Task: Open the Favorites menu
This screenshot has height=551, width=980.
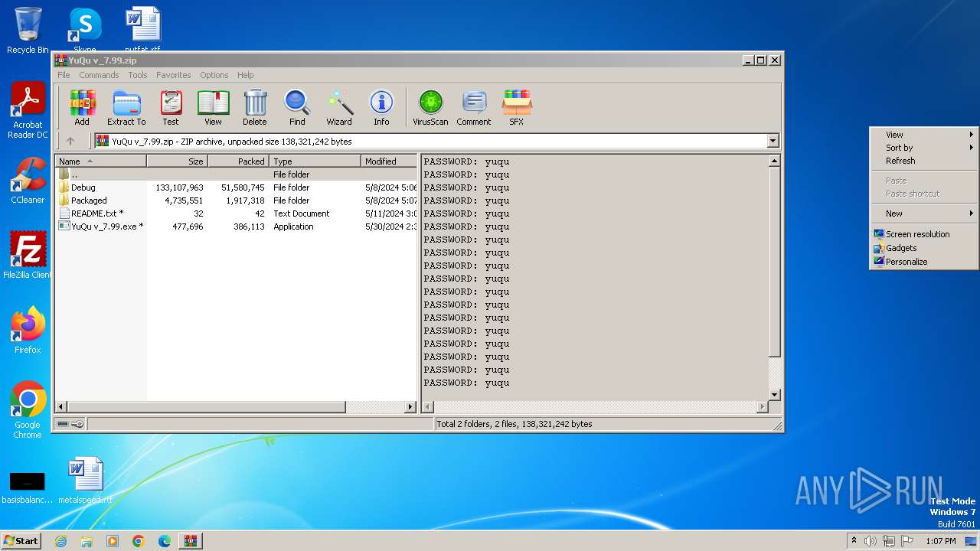Action: [174, 75]
